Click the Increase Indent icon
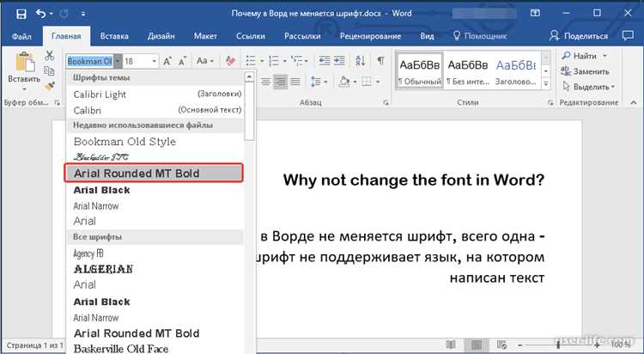The width and height of the screenshot is (644, 354). pos(339,61)
